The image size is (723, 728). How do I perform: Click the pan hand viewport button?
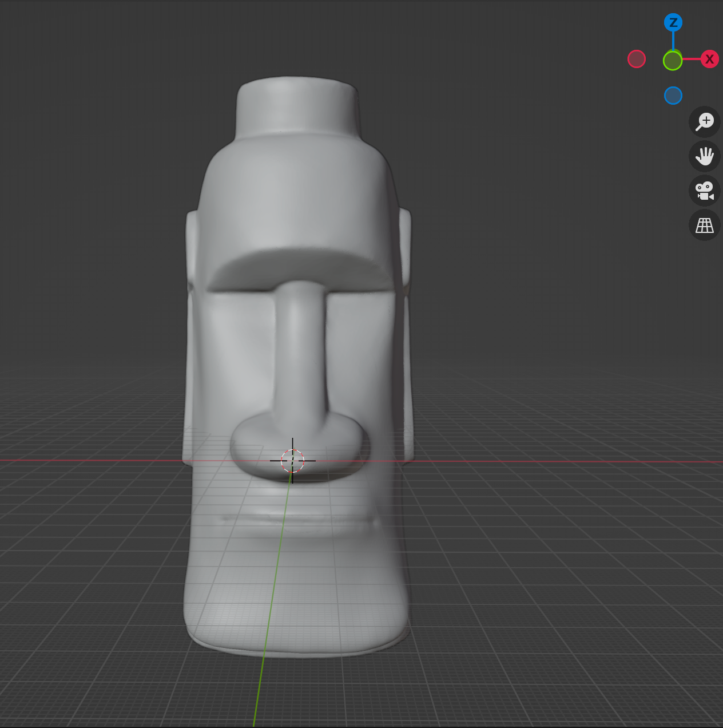(x=705, y=156)
